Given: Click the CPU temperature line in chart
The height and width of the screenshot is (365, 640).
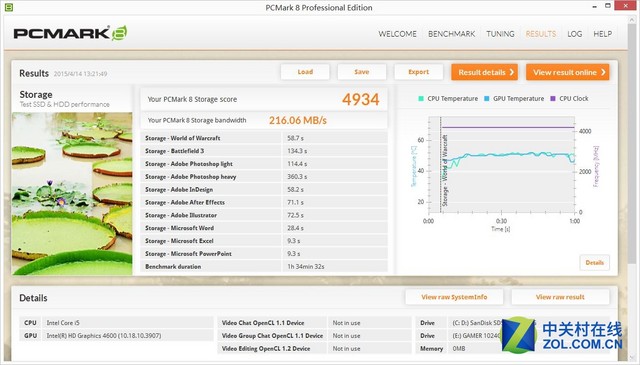Looking at the screenshot, I should [510, 155].
